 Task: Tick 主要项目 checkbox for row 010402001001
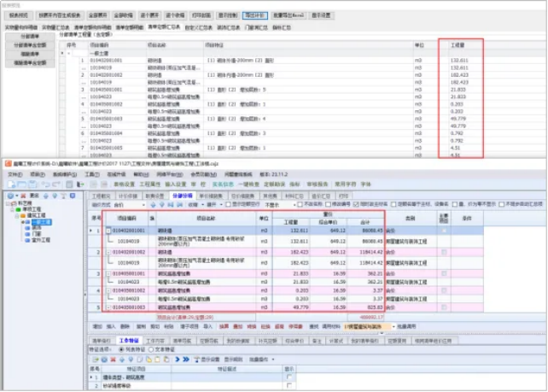(x=443, y=231)
